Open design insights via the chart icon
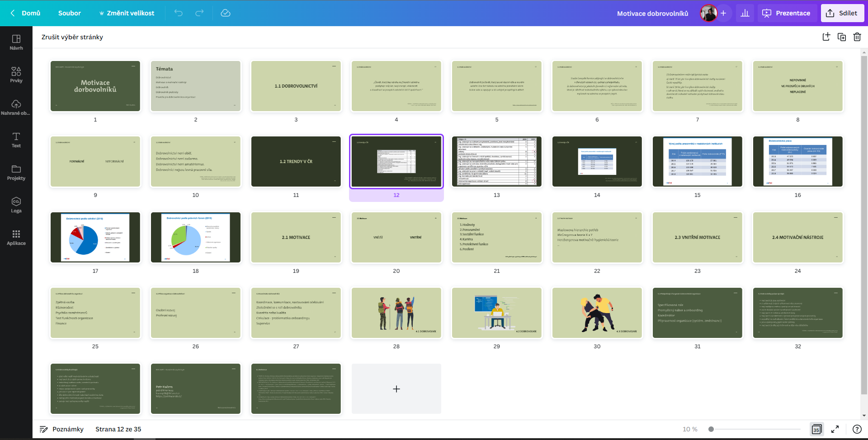Viewport: 868px width, 440px height. (745, 13)
